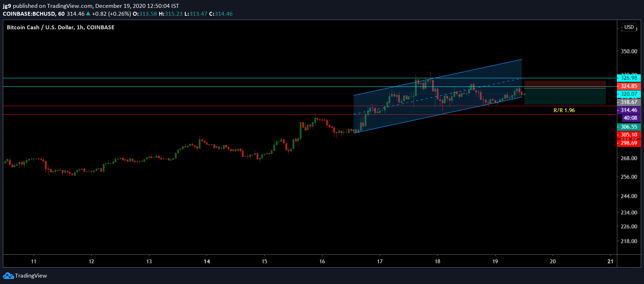
Task: Click the TradingView brand text
Action: point(31,276)
